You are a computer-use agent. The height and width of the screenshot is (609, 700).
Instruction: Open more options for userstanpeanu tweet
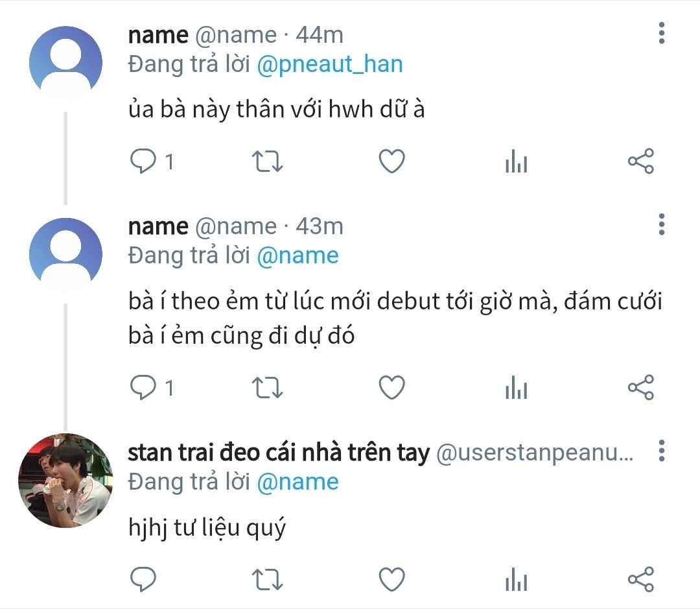tap(661, 451)
